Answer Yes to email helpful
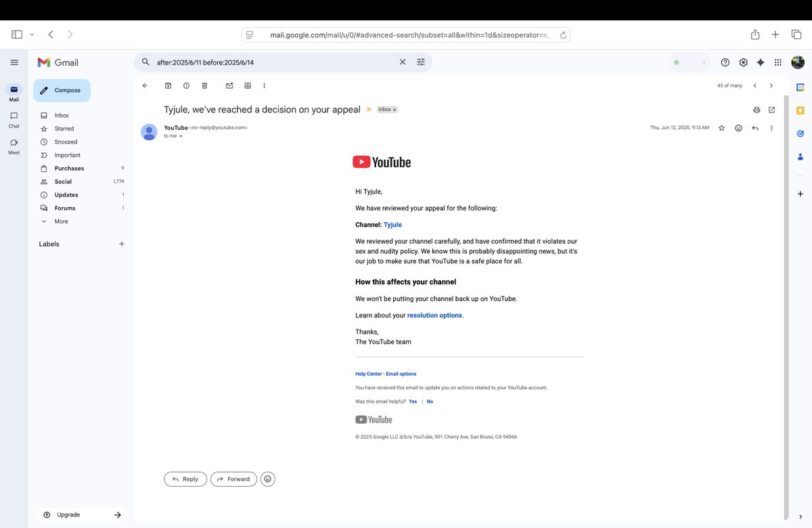Viewport: 812px width, 528px height. 413,401
